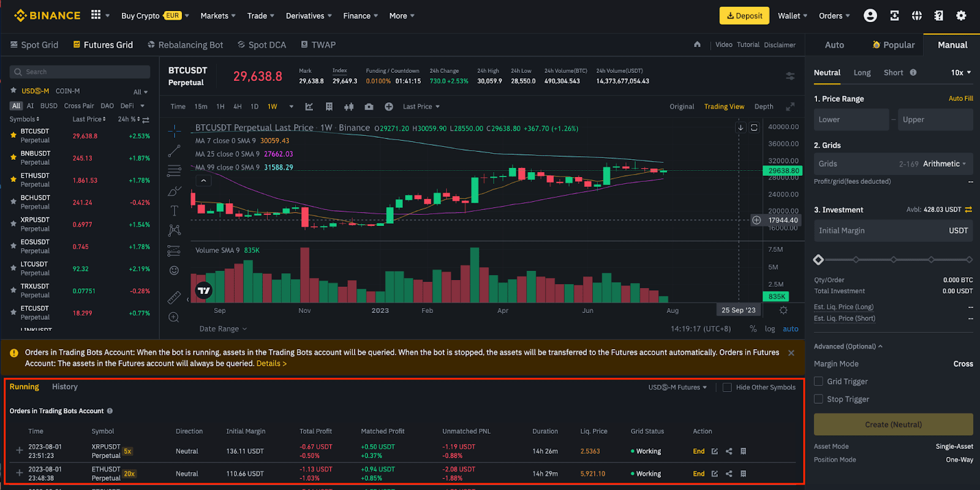End the XRPUSDT grid bot
The height and width of the screenshot is (490, 980).
pyautogui.click(x=699, y=451)
